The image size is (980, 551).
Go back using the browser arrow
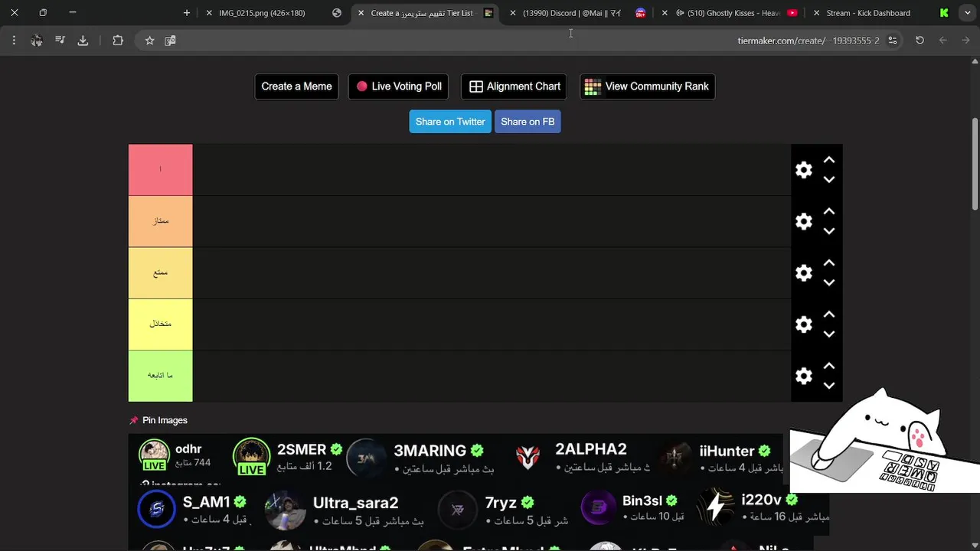[942, 41]
